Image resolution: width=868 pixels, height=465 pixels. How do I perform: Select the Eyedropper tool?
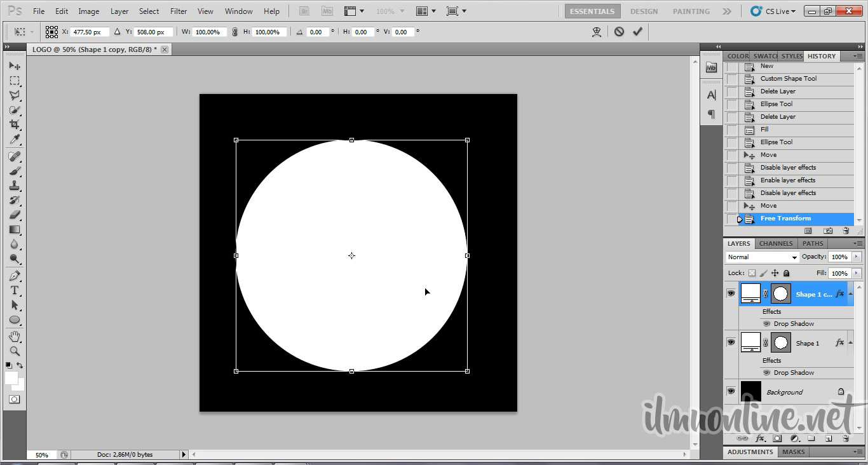click(x=14, y=140)
